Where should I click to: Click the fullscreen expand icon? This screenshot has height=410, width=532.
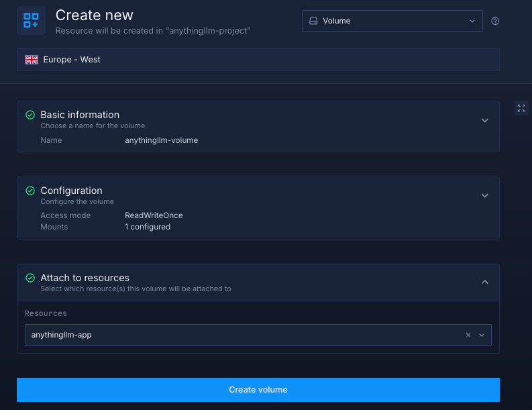(521, 108)
